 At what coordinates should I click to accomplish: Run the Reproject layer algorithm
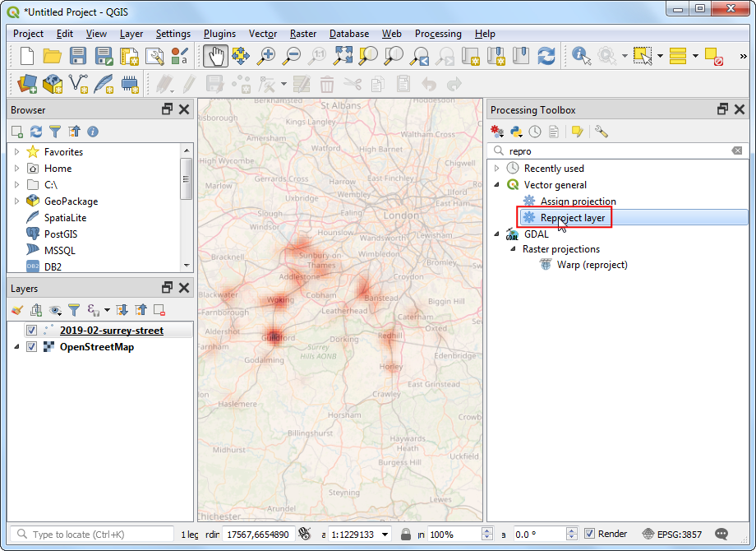coord(573,218)
